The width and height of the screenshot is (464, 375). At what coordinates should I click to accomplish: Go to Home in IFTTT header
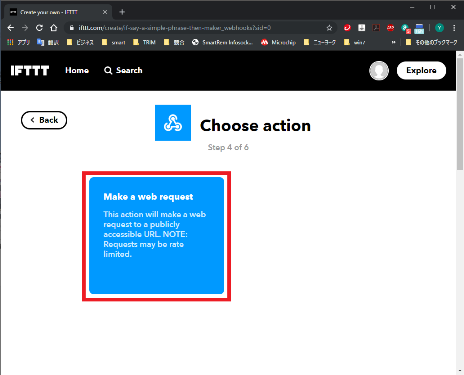pos(77,70)
